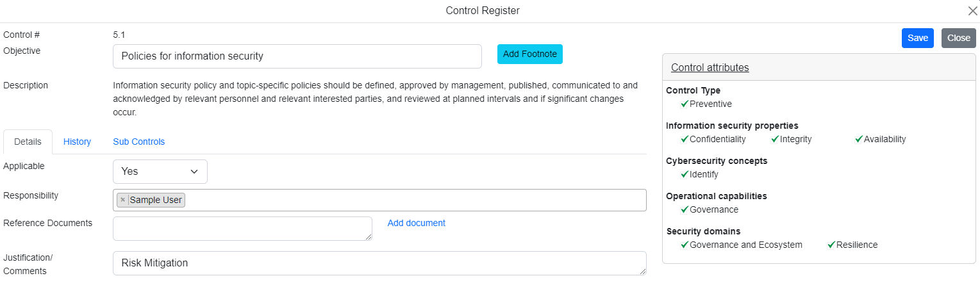
Task: Toggle Governance and Ecosystem security domain
Action: (x=685, y=245)
